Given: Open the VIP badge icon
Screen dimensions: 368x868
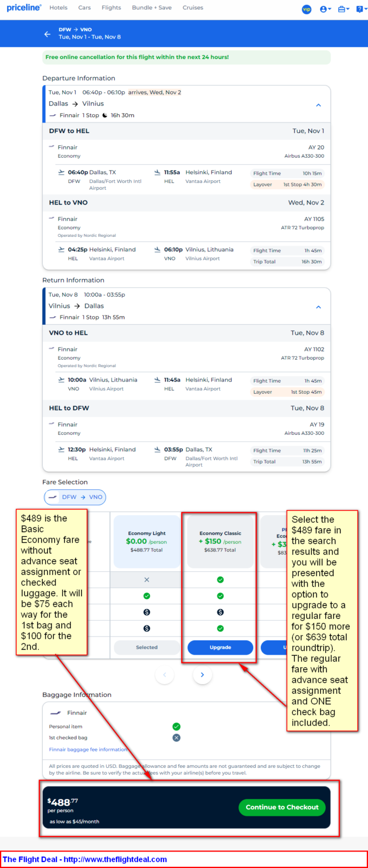Looking at the screenshot, I should (x=306, y=9).
